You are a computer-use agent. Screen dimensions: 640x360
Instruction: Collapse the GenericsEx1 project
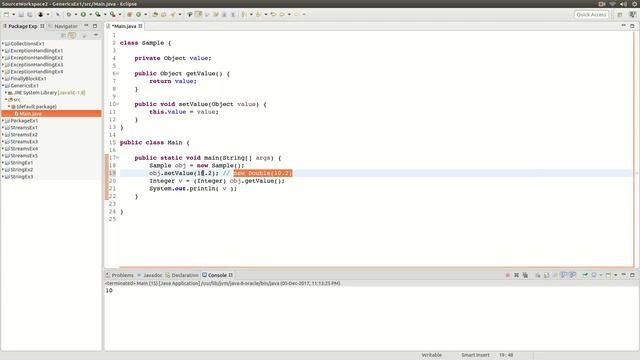point(3,86)
